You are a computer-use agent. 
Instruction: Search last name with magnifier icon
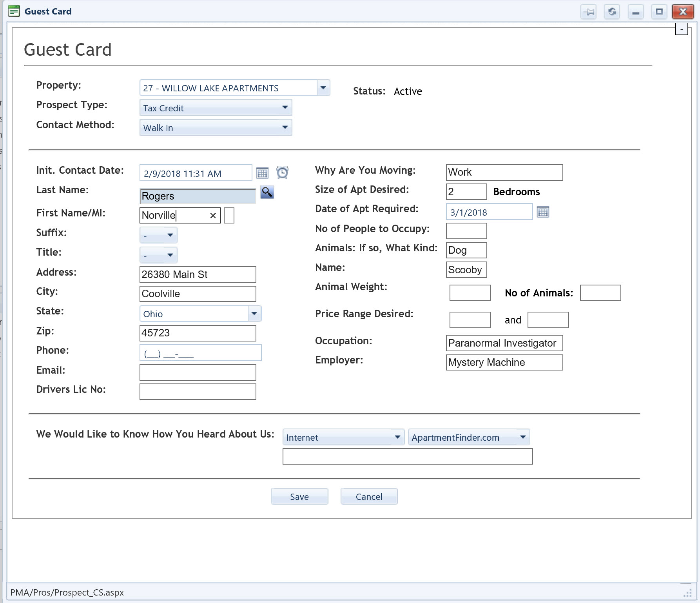pyautogui.click(x=267, y=193)
